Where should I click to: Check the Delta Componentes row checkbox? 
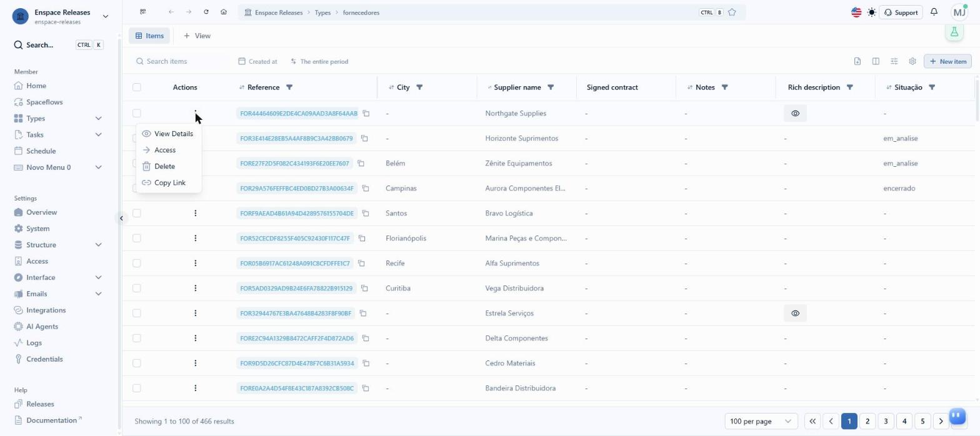pos(137,338)
